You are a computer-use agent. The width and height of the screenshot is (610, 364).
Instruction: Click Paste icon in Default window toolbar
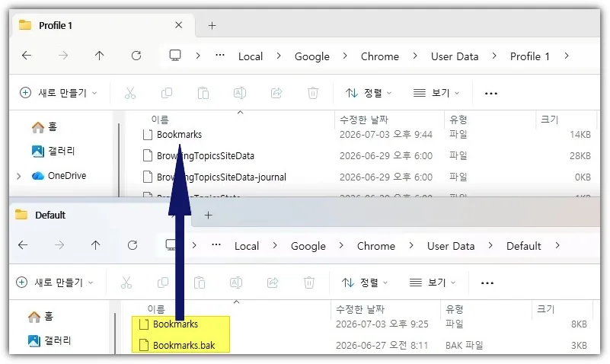tap(200, 283)
